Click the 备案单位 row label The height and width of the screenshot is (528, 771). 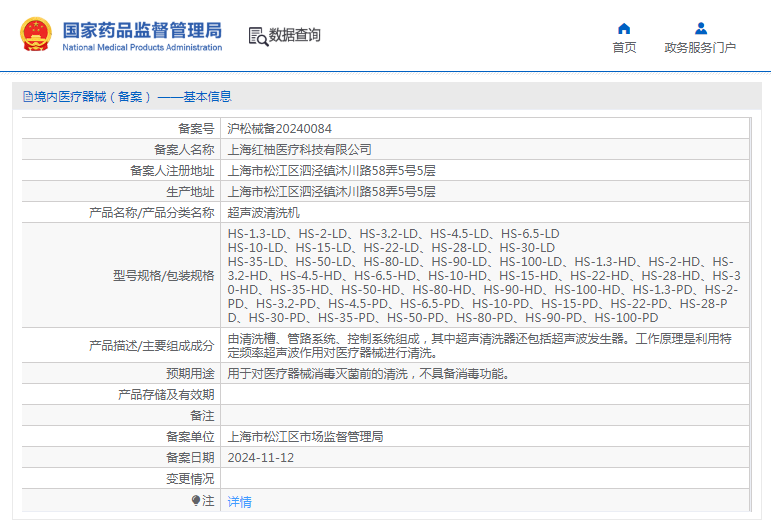point(190,437)
